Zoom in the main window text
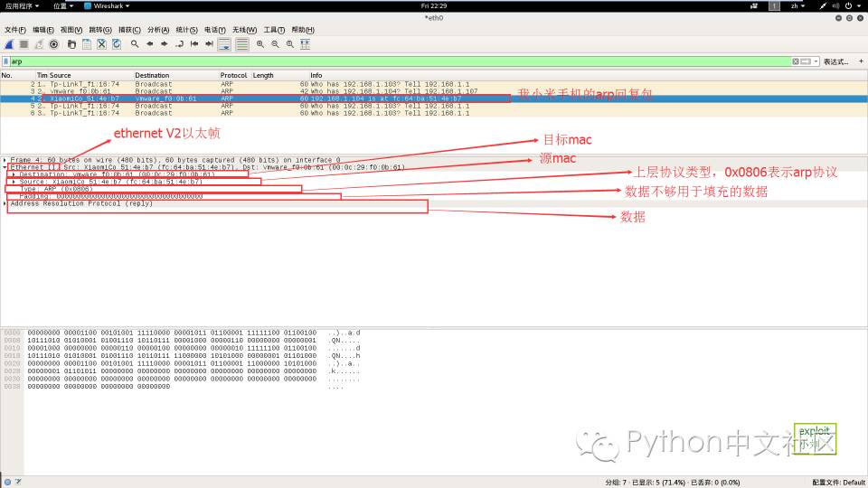The width and height of the screenshot is (868, 488). 260,44
